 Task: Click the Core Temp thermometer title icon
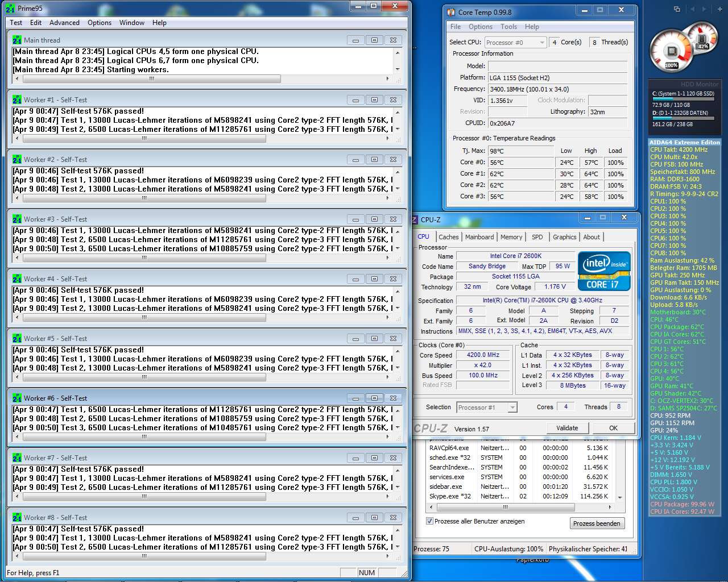tap(451, 12)
